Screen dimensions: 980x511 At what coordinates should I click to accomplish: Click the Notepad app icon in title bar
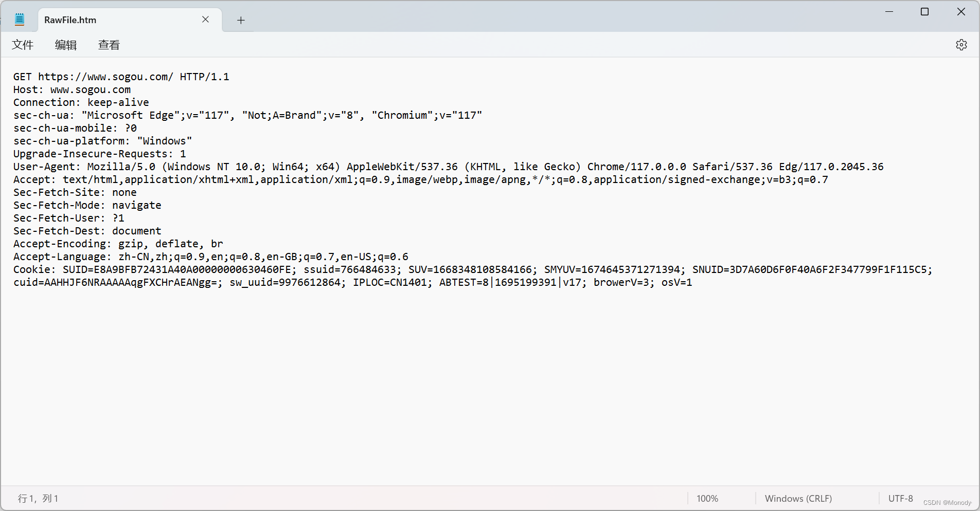point(20,20)
